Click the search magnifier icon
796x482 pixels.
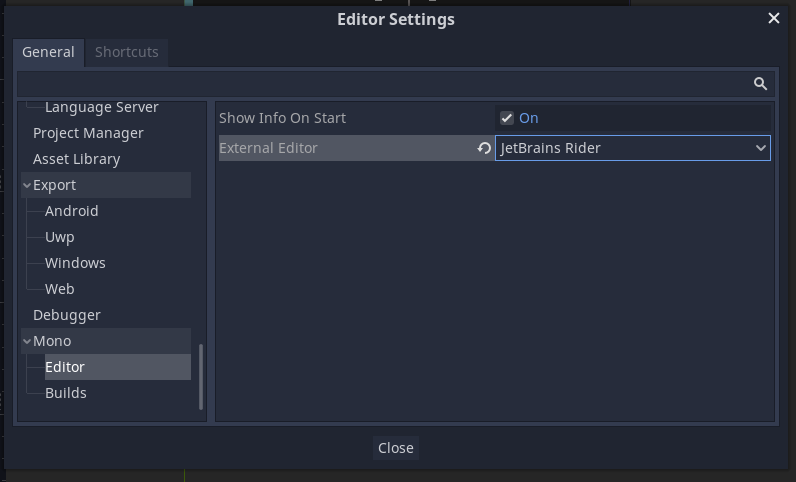[x=760, y=84]
